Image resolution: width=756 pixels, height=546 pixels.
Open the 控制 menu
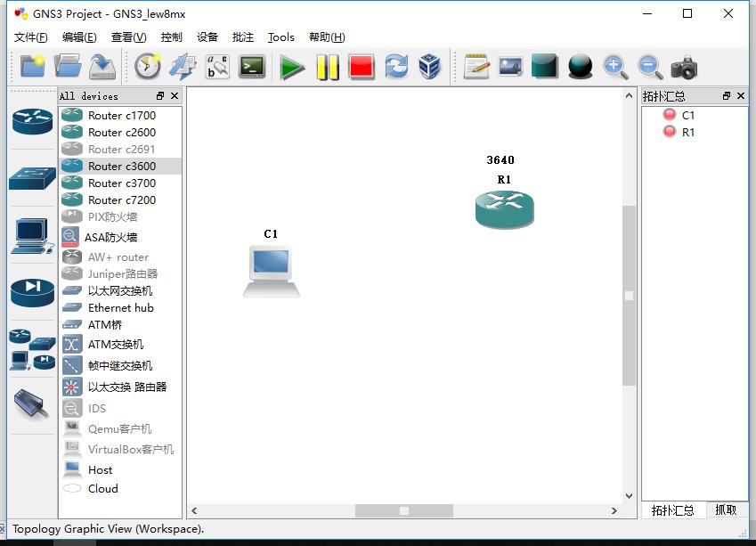click(x=171, y=37)
